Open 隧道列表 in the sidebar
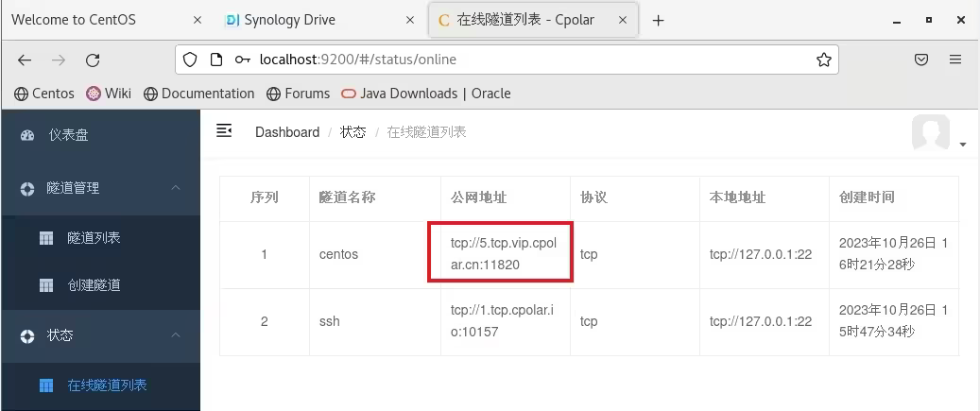 [x=94, y=238]
